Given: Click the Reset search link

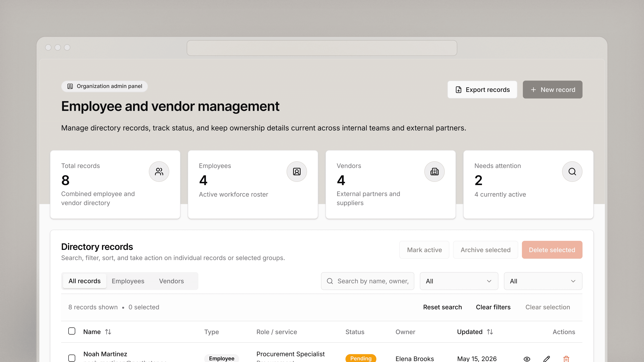Looking at the screenshot, I should pyautogui.click(x=443, y=307).
